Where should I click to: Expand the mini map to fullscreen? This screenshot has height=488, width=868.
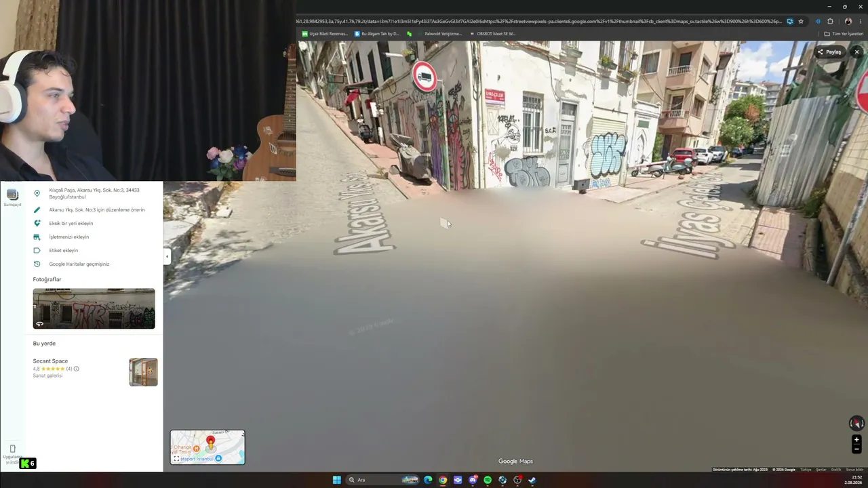click(x=176, y=459)
